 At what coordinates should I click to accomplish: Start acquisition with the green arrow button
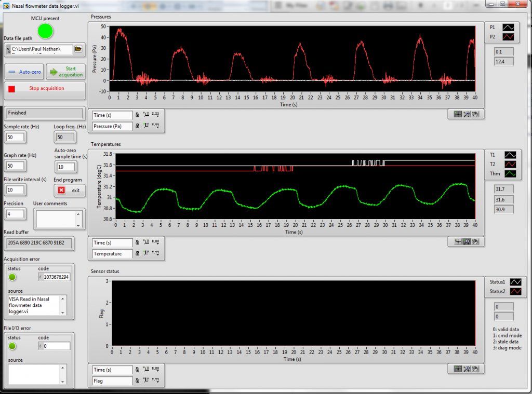[x=65, y=72]
